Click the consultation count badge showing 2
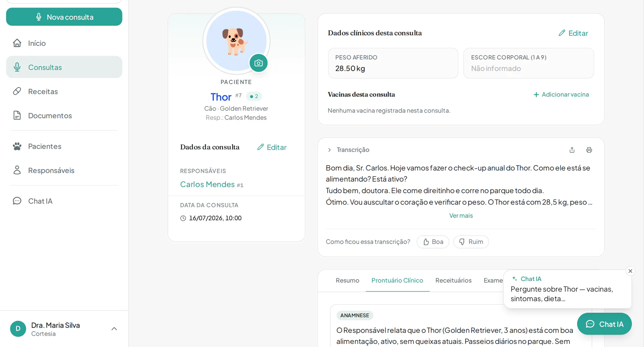Screen dimensions: 644x347 point(254,97)
